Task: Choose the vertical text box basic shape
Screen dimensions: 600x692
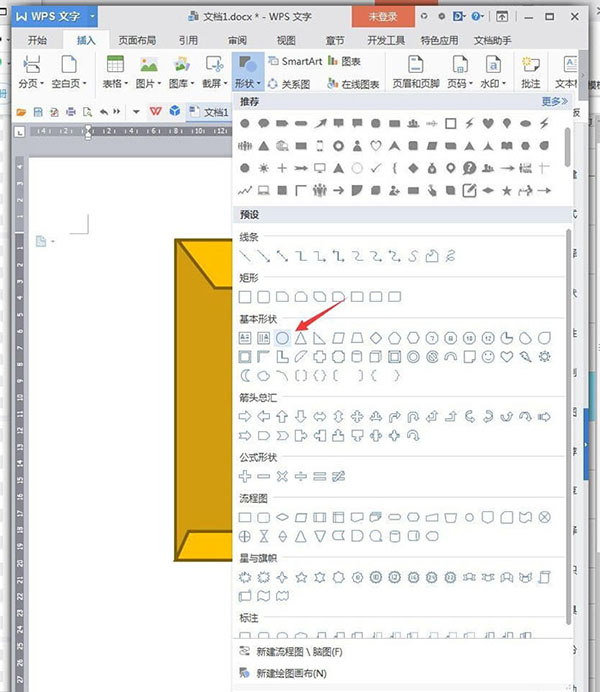Action: pos(264,338)
